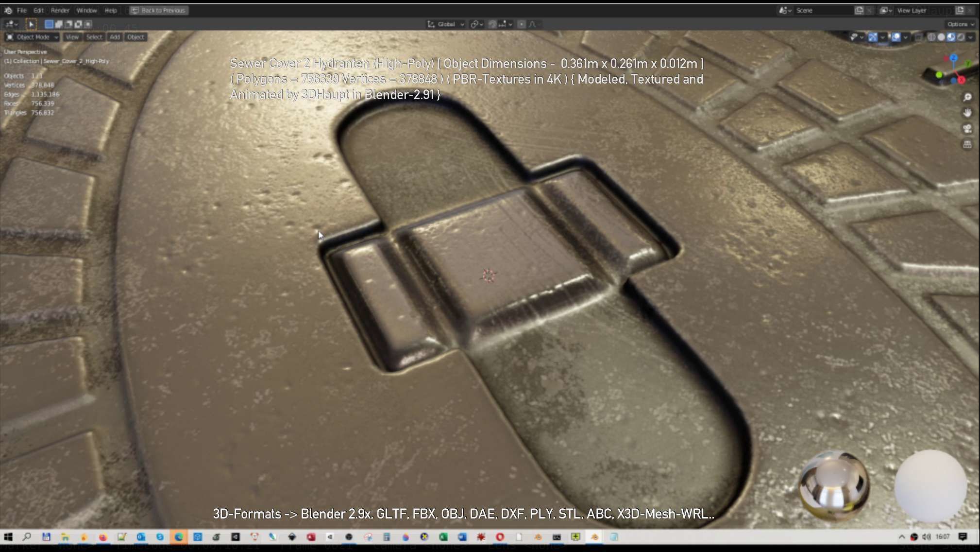Choose the Extend selection mode icon
Image resolution: width=980 pixels, height=552 pixels.
(59, 24)
